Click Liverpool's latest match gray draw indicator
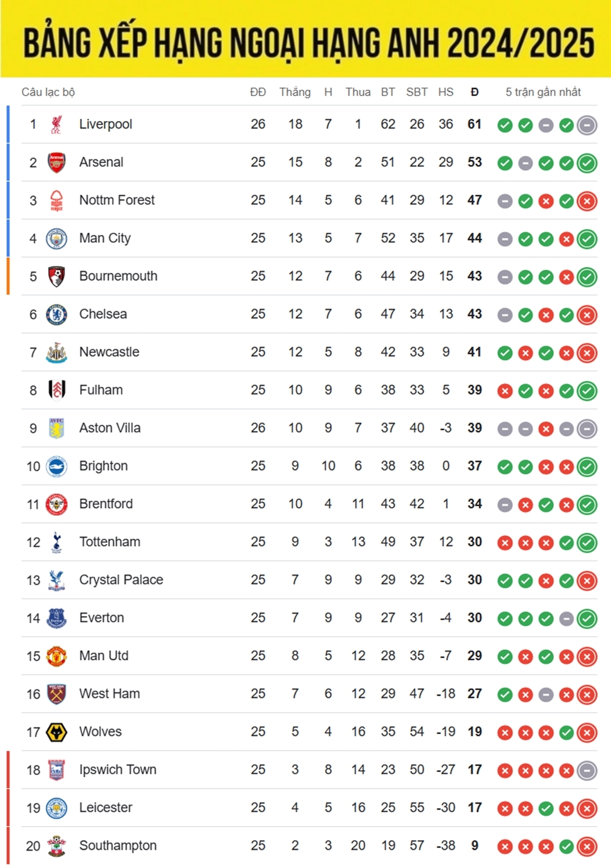Screen dimensions: 611x868 point(587,125)
